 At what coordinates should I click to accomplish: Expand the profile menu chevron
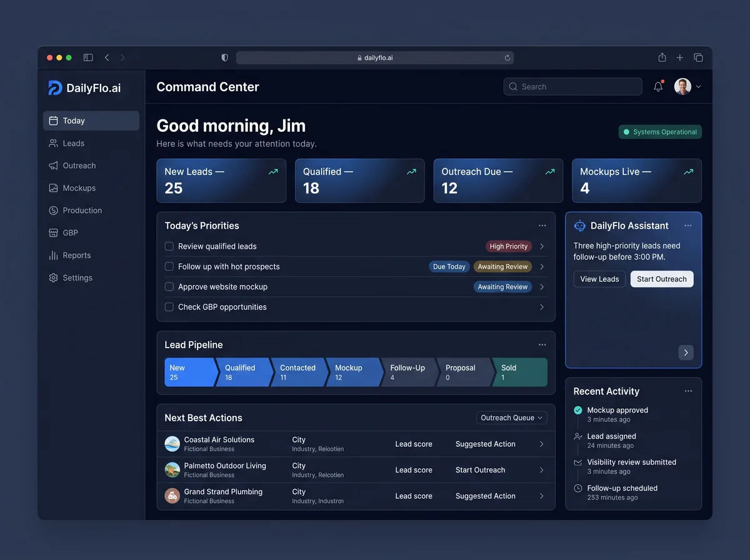pos(698,87)
